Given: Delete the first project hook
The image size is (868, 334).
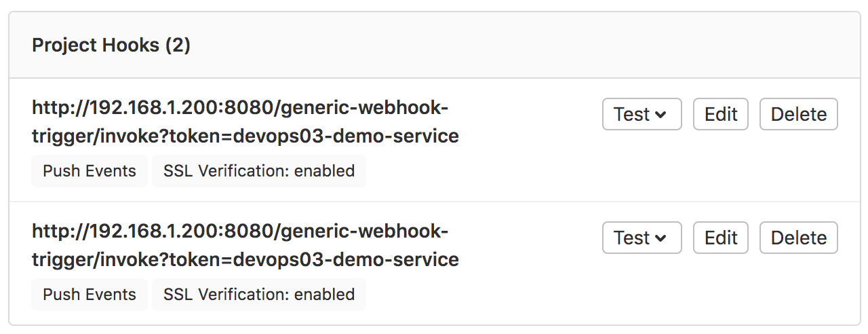Looking at the screenshot, I should [x=799, y=114].
